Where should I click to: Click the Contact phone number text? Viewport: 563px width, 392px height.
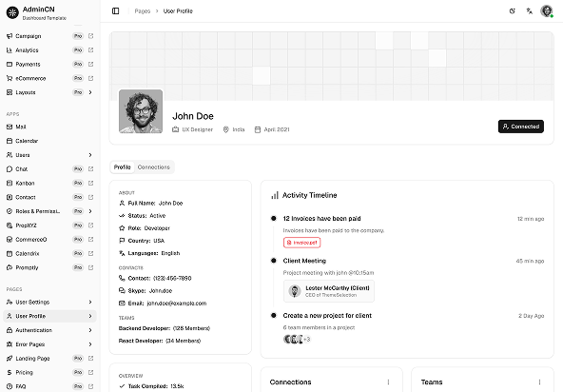172,278
